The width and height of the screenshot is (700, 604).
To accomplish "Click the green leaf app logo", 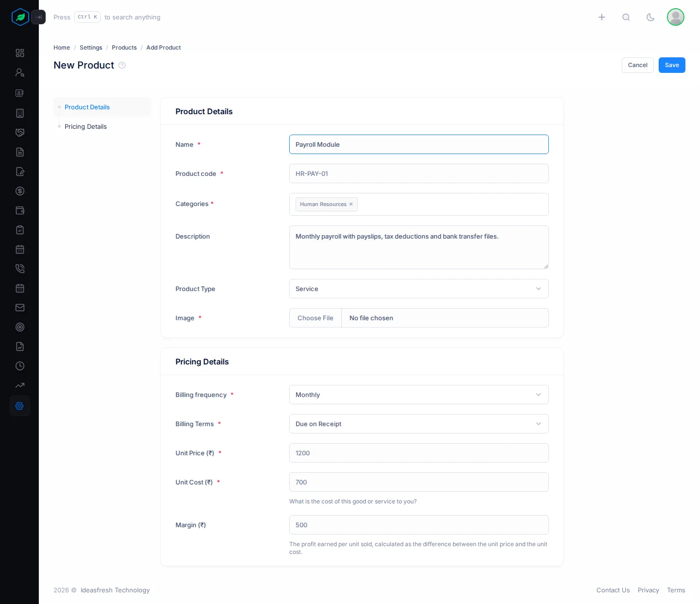I will (20, 17).
